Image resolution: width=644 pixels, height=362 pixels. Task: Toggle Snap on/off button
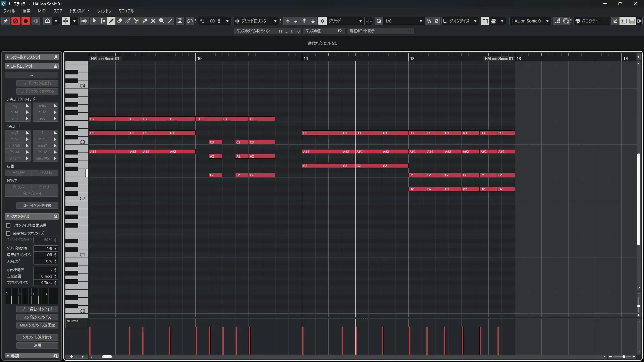(x=322, y=21)
